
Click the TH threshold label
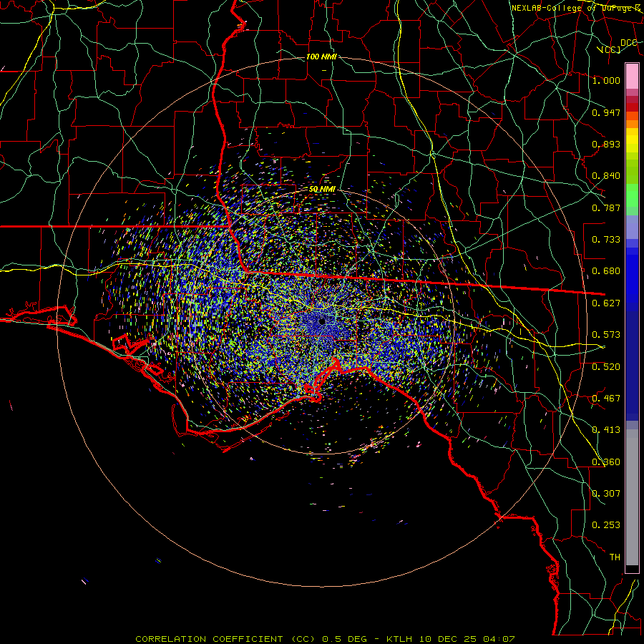point(615,557)
